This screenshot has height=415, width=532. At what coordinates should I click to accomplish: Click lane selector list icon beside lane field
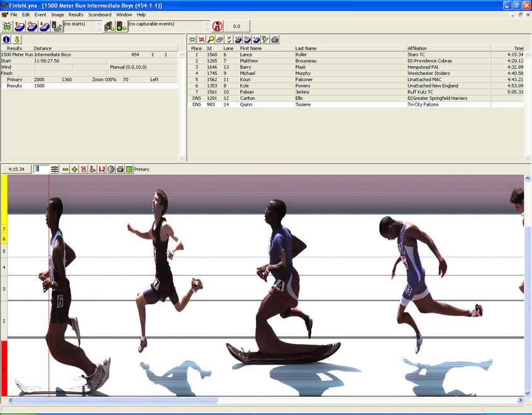point(55,169)
